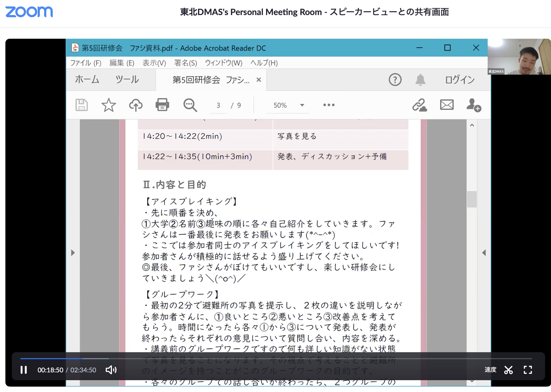551x392 pixels.
Task: Click the scrollbar up arrow
Action: pyautogui.click(x=472, y=125)
